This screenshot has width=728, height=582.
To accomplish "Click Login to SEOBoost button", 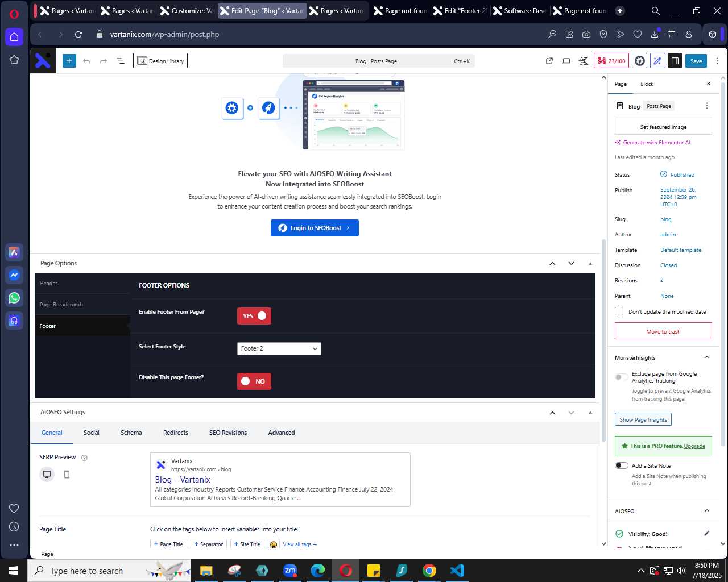I will point(315,228).
